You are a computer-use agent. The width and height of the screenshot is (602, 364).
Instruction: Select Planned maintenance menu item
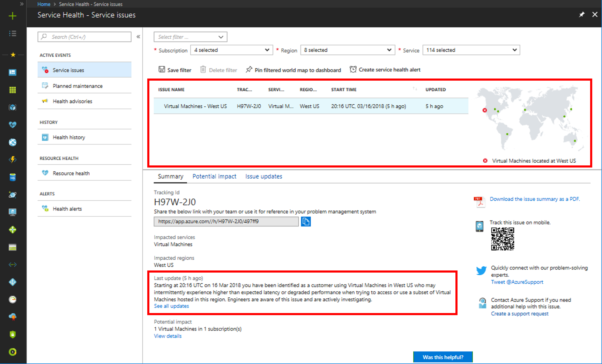pos(84,86)
